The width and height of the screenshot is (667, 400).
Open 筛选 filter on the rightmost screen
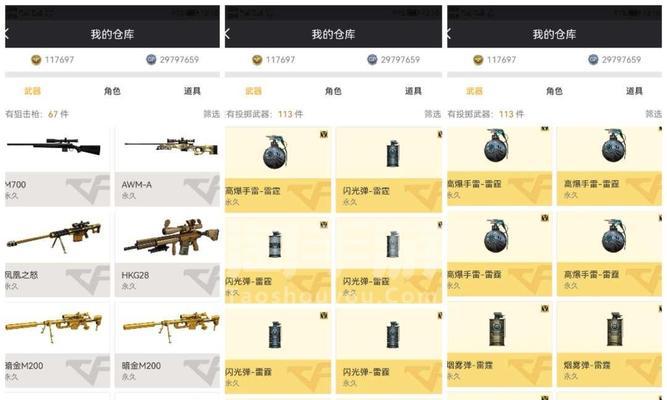click(x=653, y=114)
